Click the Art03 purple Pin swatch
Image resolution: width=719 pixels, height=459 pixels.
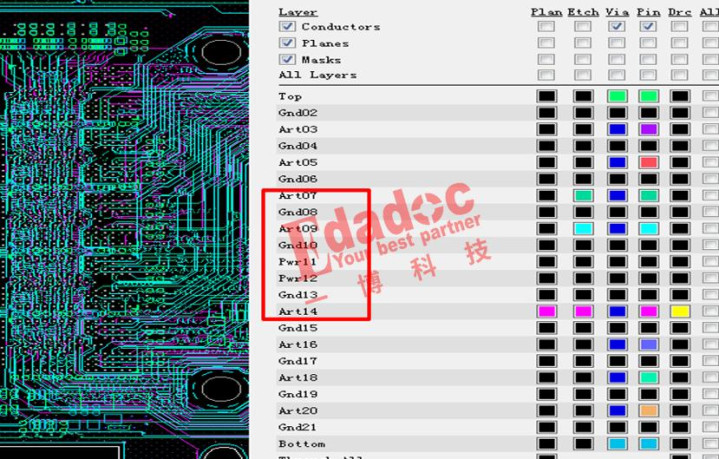(x=648, y=129)
